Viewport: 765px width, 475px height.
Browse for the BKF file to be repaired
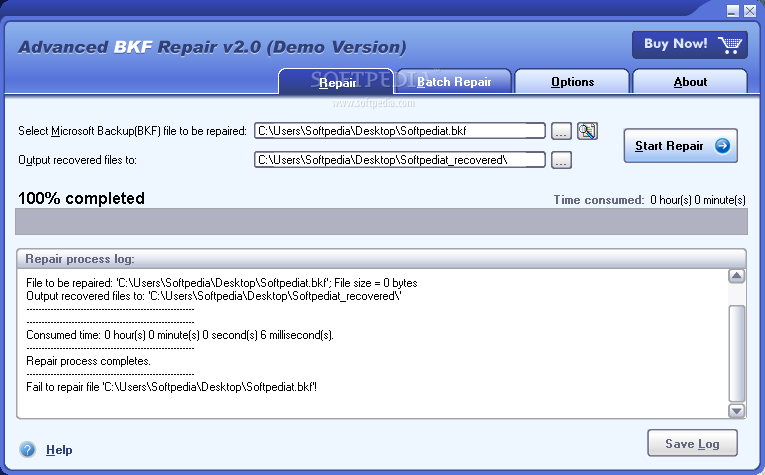tap(561, 131)
